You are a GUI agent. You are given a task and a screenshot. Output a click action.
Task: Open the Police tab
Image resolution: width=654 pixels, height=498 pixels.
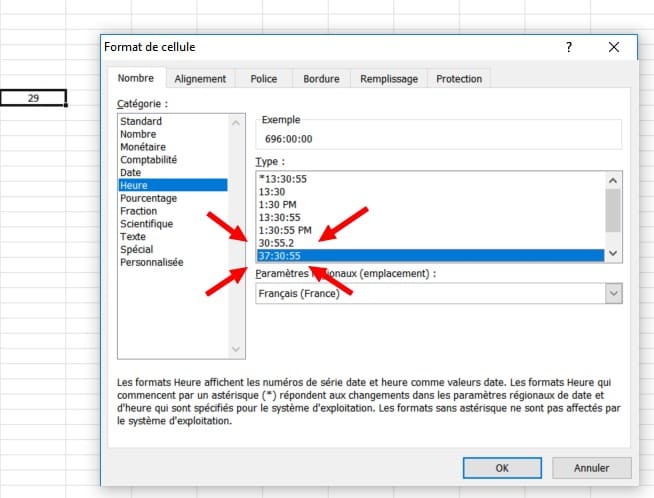pos(264,79)
